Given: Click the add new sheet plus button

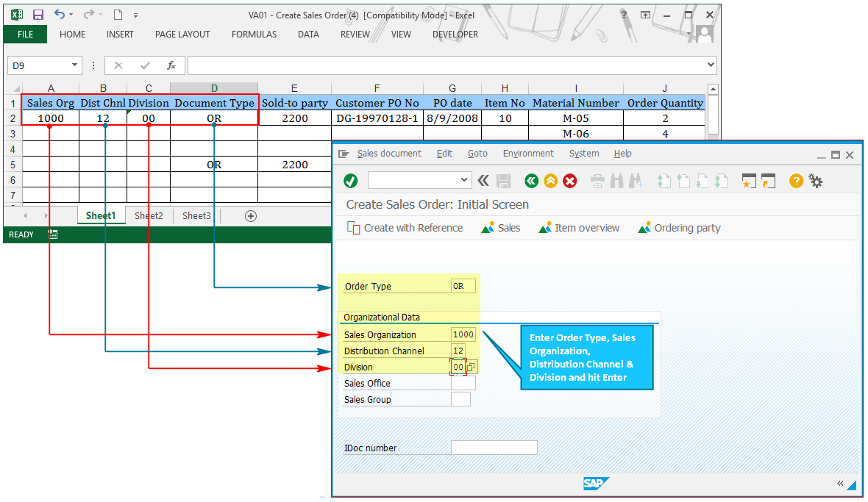Looking at the screenshot, I should (x=251, y=215).
